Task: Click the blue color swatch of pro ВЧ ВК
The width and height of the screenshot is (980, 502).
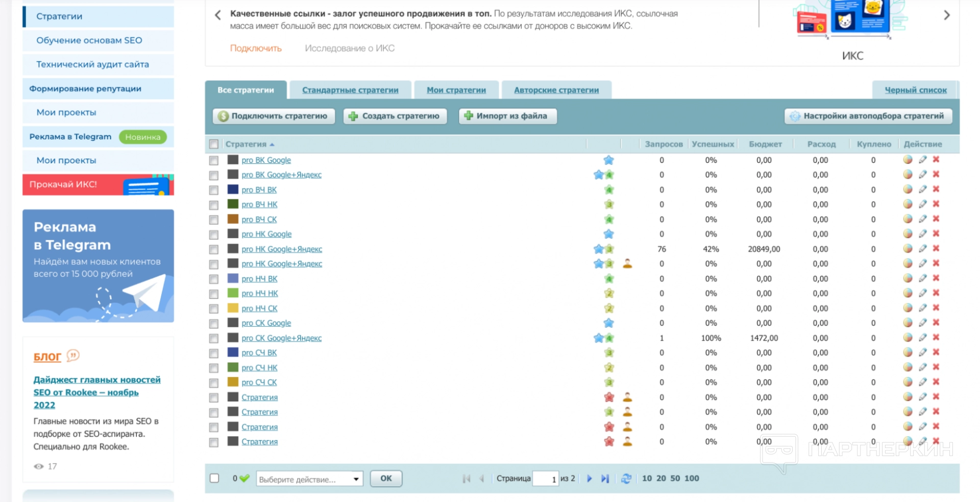Action: tap(233, 189)
